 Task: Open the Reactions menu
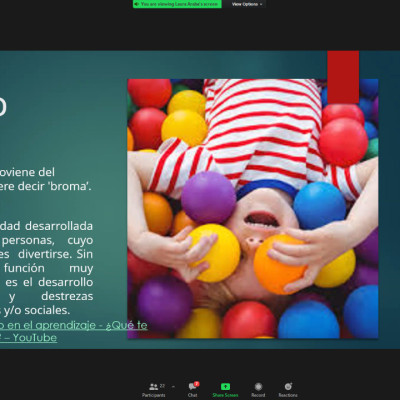pyautogui.click(x=288, y=386)
